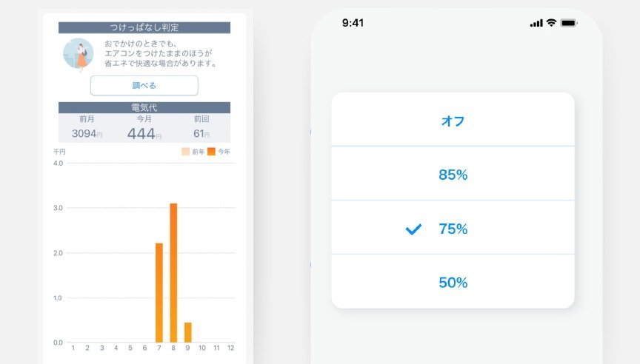Select the オフ option

tap(453, 121)
